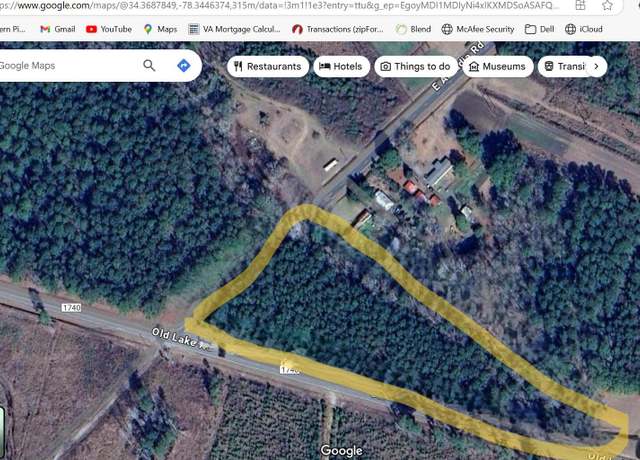Bookmark this page with the star icon
Viewport: 640px width, 460px height.
[607, 5]
